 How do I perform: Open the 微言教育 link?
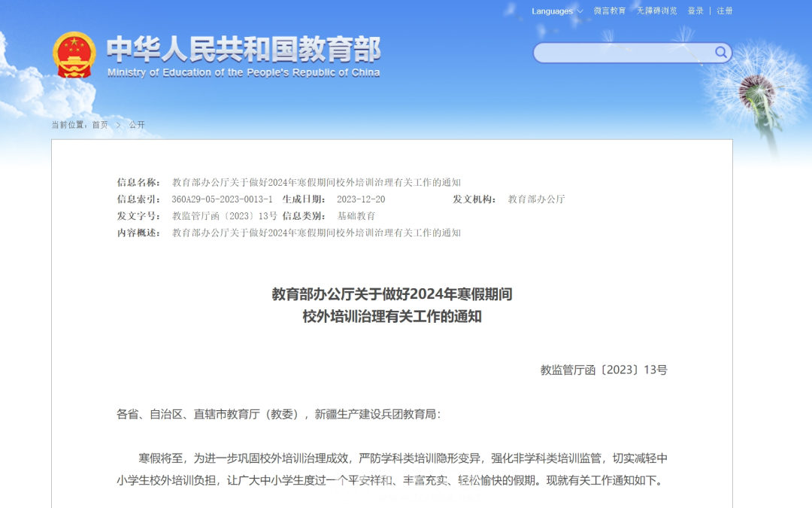pos(610,11)
